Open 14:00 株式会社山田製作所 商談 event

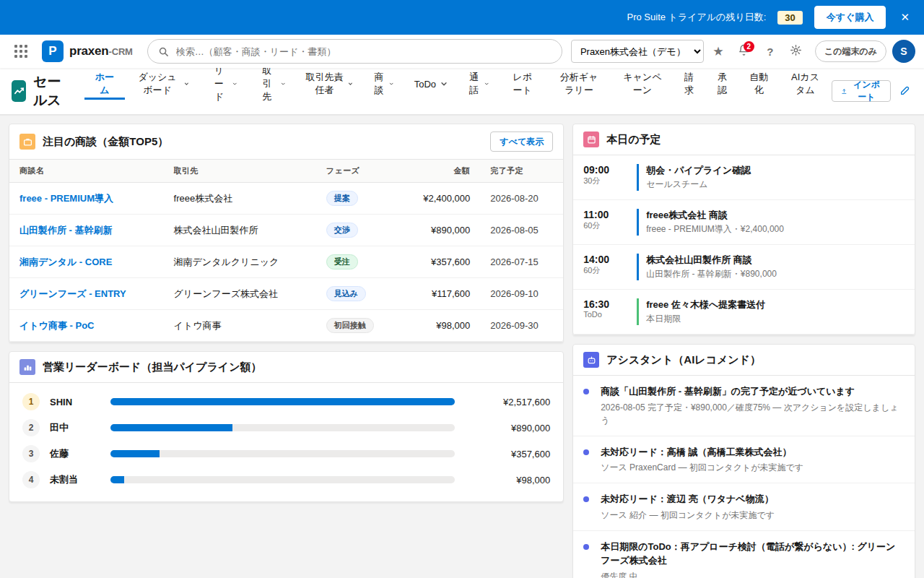click(x=744, y=267)
